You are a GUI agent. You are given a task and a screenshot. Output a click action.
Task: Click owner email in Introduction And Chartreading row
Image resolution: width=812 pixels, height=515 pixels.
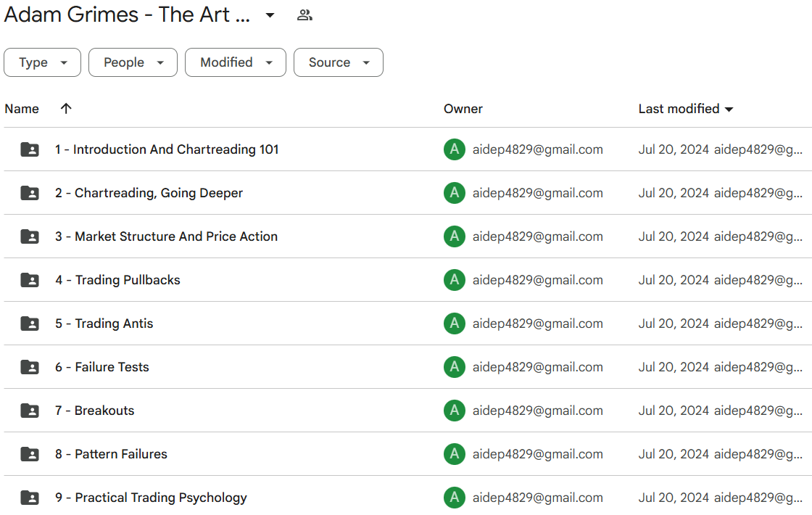(537, 149)
